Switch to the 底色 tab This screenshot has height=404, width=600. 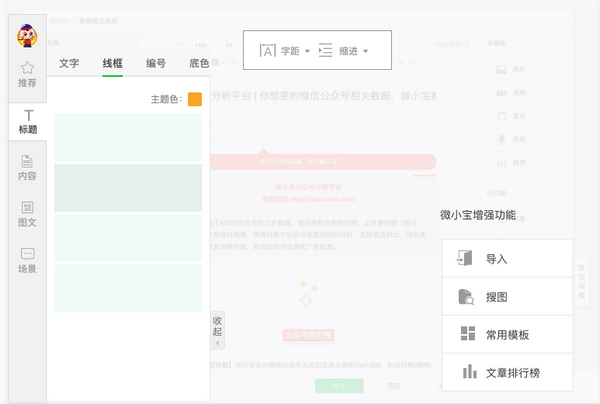coord(198,63)
